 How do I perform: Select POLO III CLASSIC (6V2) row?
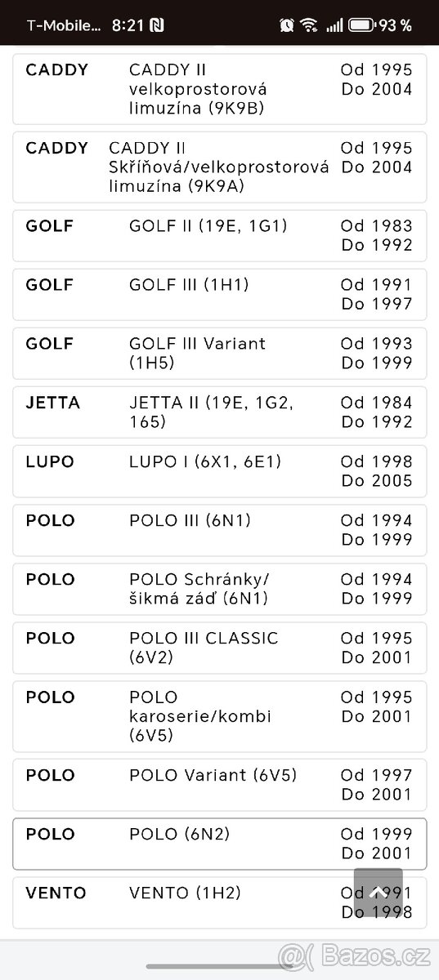219,648
